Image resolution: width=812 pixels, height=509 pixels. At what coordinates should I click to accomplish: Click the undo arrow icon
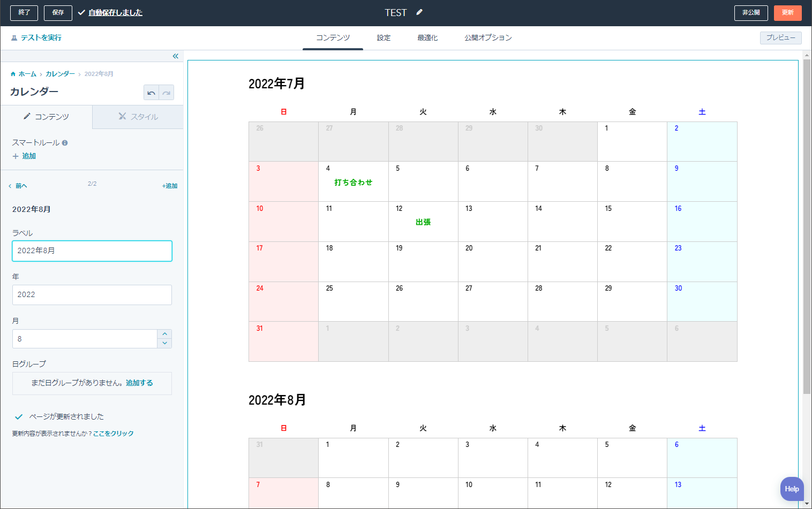point(151,93)
